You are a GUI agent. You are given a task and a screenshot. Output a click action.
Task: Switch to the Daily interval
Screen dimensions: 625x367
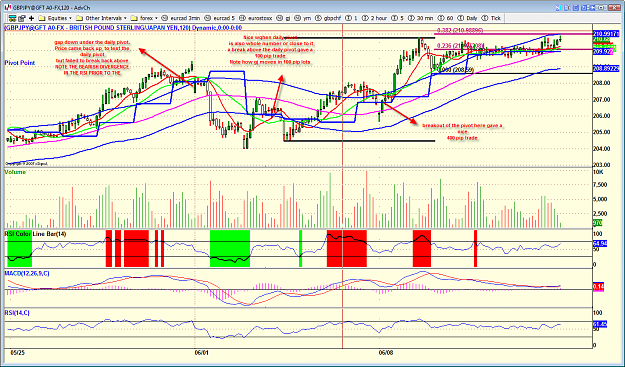coord(468,18)
